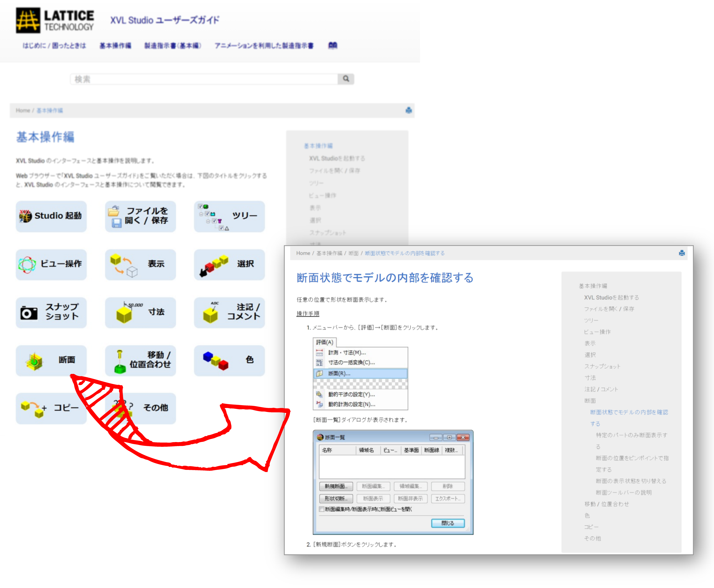Click the 形状切断 button
The width and height of the screenshot is (714, 588).
pos(336,498)
